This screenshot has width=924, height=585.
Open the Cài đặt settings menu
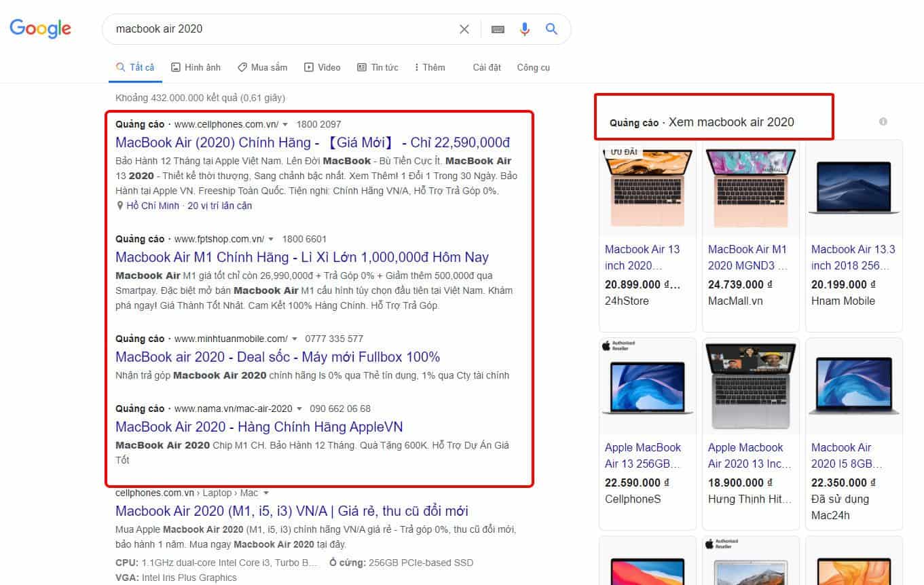(487, 67)
